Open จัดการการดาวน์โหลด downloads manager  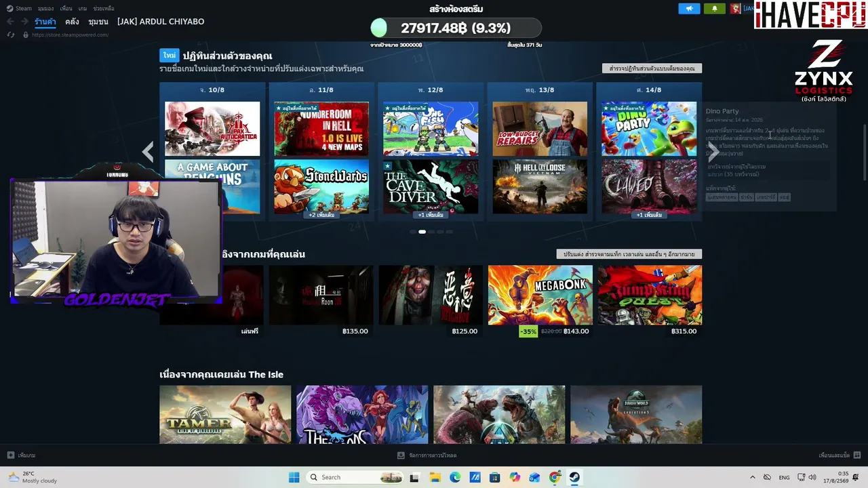[427, 455]
